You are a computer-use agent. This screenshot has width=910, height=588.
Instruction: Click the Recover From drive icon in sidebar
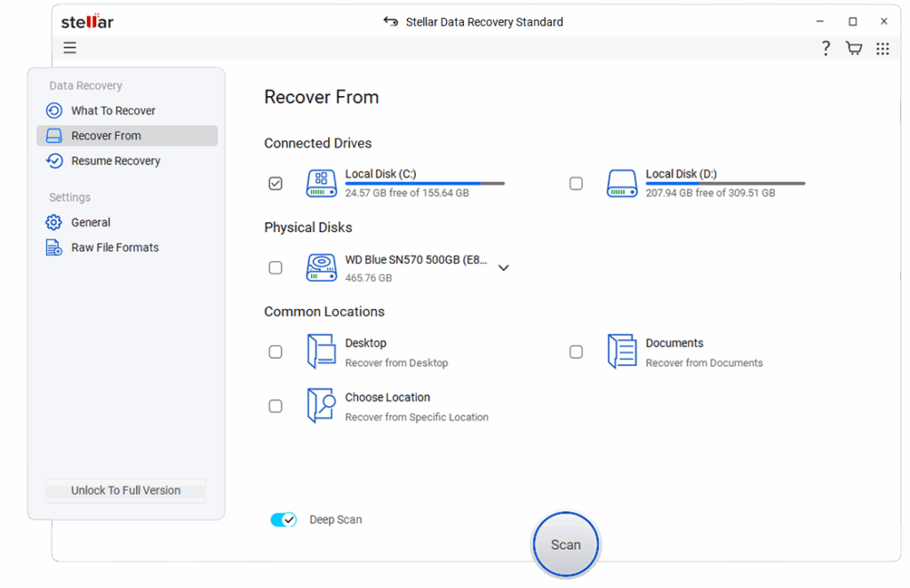pos(54,136)
